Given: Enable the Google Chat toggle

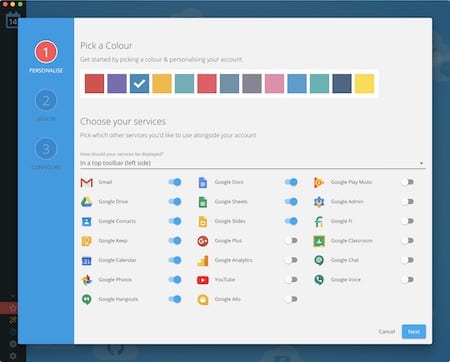Looking at the screenshot, I should (407, 260).
